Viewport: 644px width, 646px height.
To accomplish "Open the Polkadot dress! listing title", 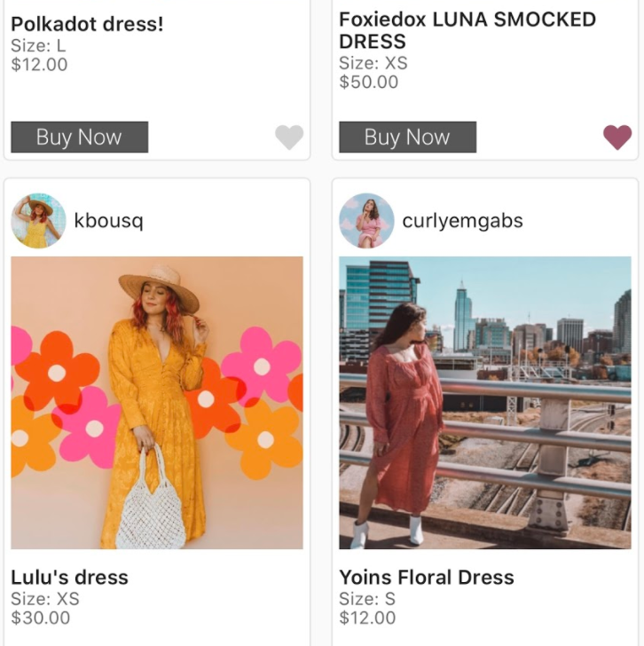I will click(87, 24).
